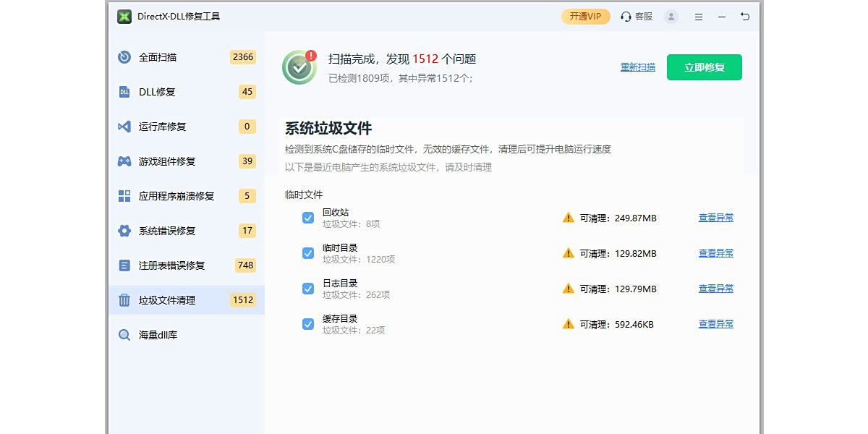Click the gamepad icon for 游戏组件修复
Image resolution: width=868 pixels, height=434 pixels.
tap(124, 161)
